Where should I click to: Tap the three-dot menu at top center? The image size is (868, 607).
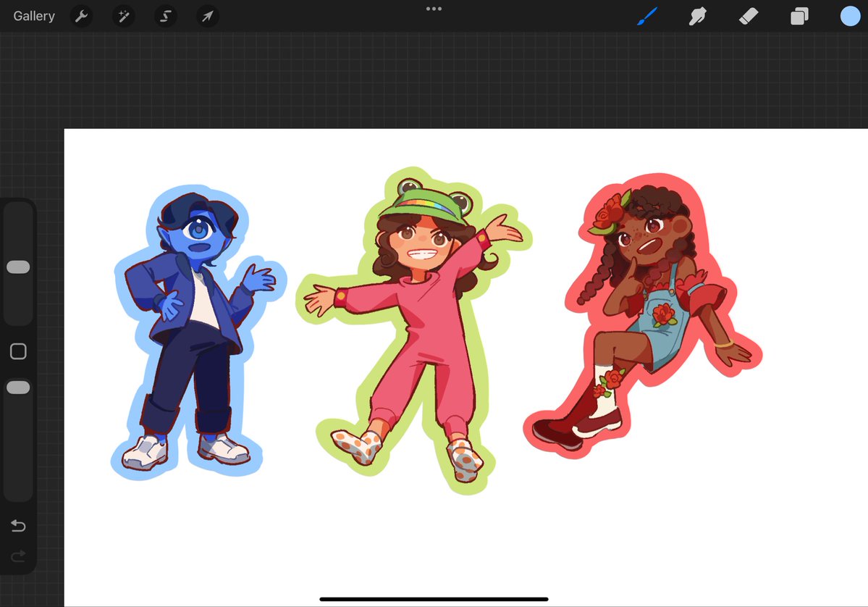pos(434,9)
